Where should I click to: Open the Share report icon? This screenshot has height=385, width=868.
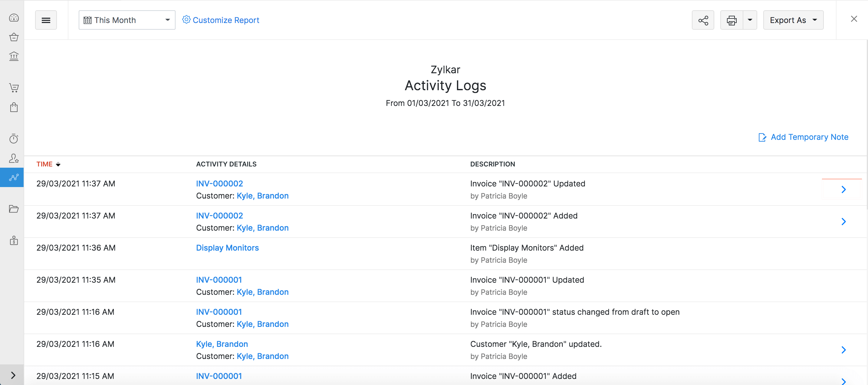pyautogui.click(x=703, y=20)
